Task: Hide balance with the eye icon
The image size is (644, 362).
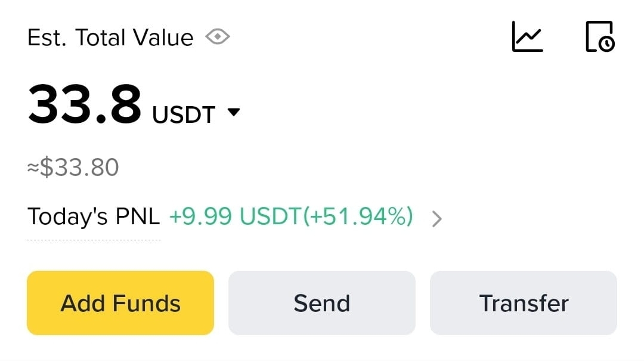Action: pos(218,37)
